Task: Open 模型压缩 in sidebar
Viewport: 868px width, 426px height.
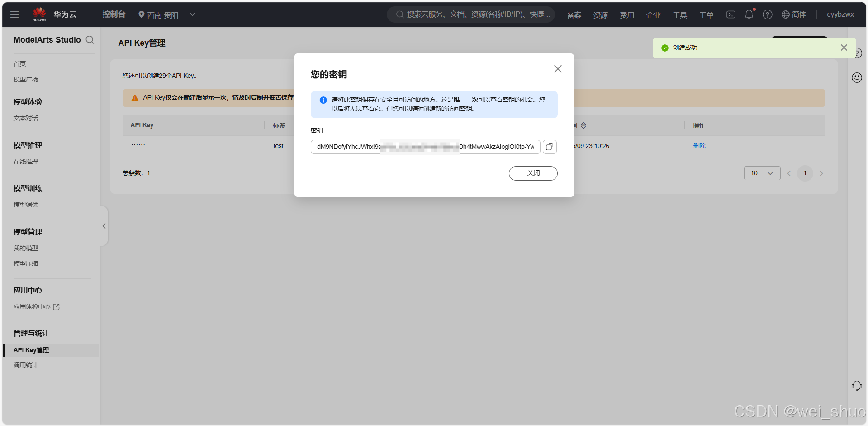Action: coord(26,263)
